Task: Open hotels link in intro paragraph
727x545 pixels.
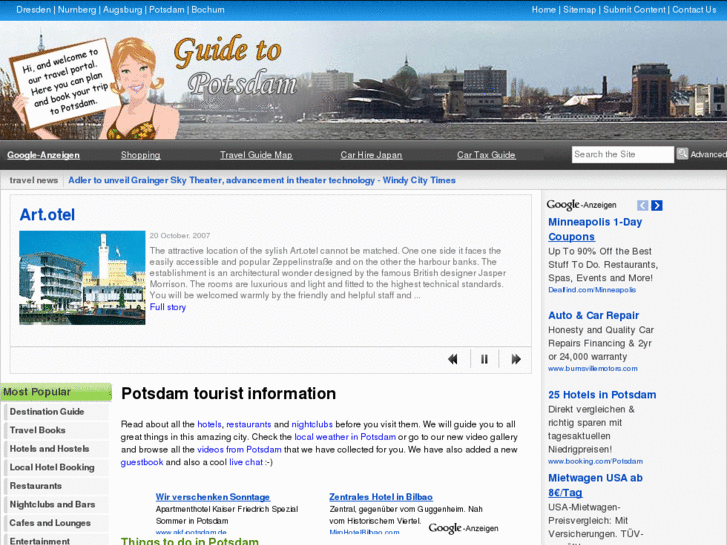Action: (209, 424)
